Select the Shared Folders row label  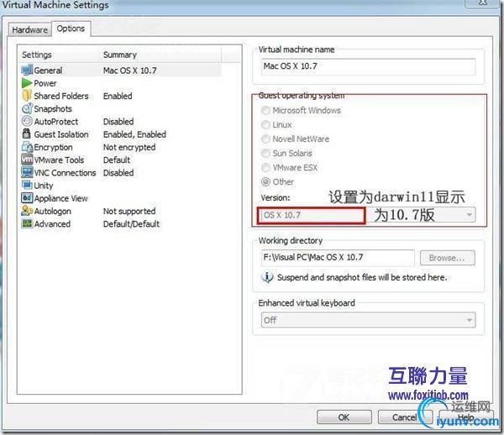click(61, 96)
